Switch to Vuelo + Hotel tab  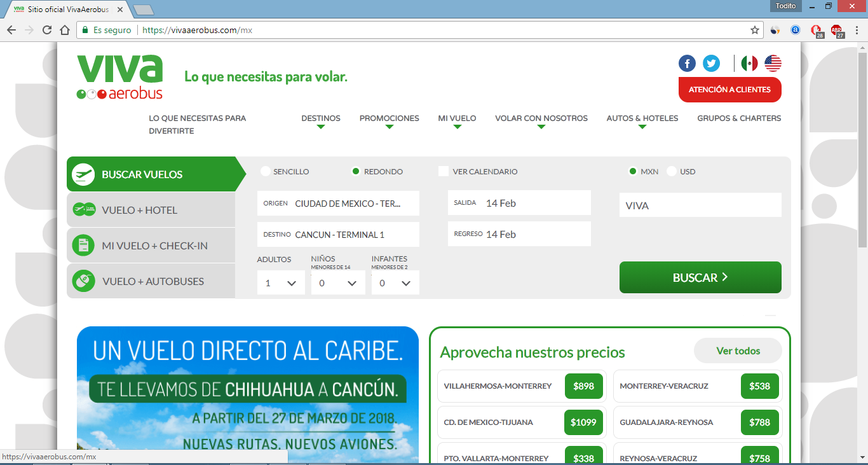click(151, 210)
